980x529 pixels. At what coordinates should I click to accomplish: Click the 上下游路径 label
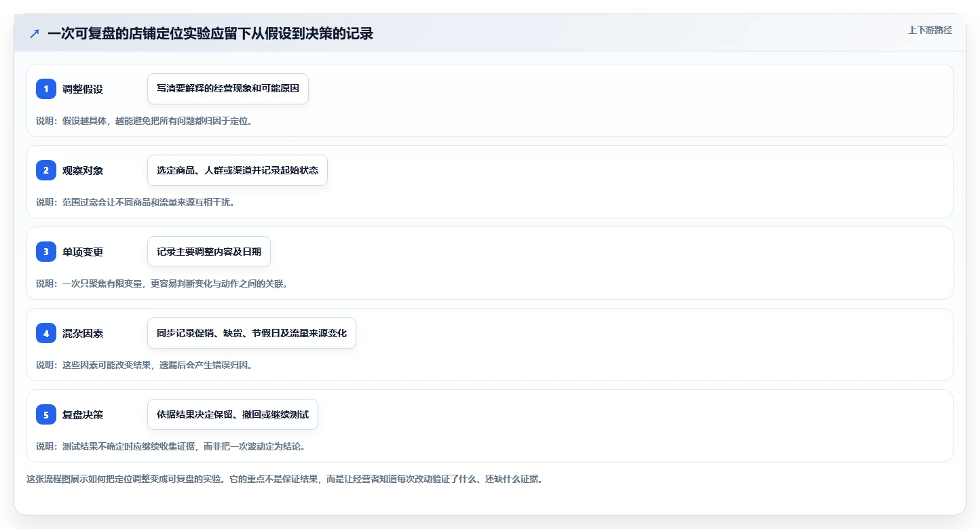[x=930, y=30]
